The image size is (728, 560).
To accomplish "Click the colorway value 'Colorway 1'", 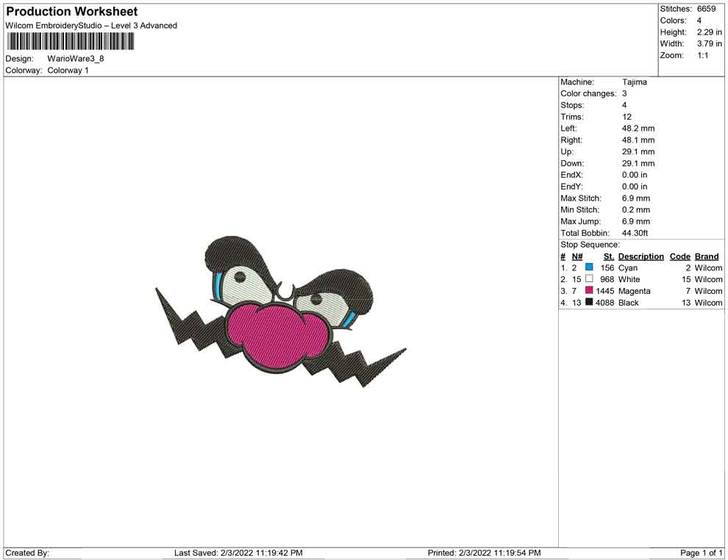I will tap(68, 71).
